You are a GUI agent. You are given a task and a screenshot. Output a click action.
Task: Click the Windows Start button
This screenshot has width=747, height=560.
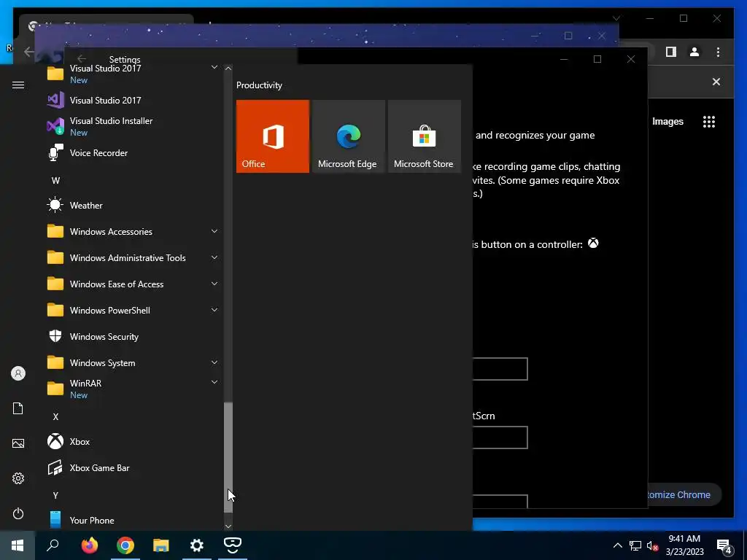18,545
